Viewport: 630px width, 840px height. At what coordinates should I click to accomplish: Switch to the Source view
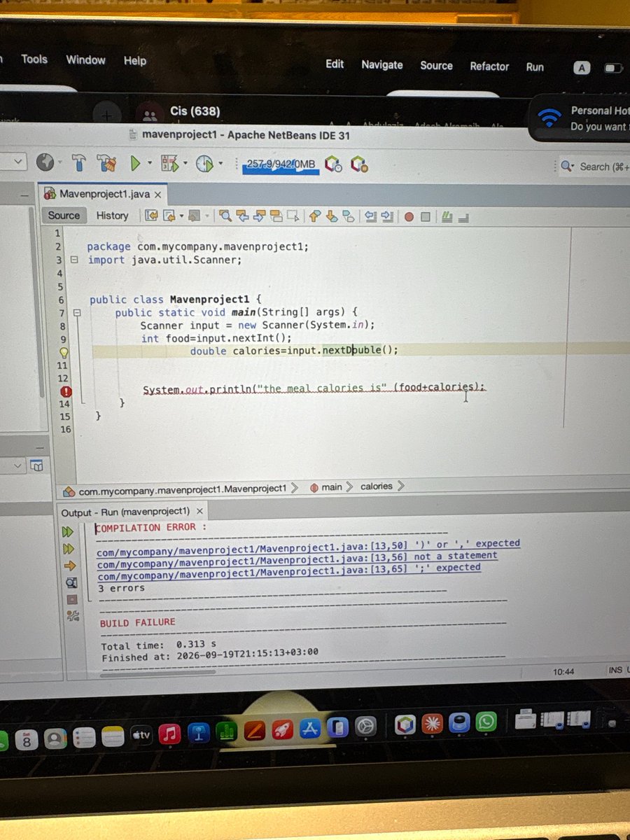[64, 216]
